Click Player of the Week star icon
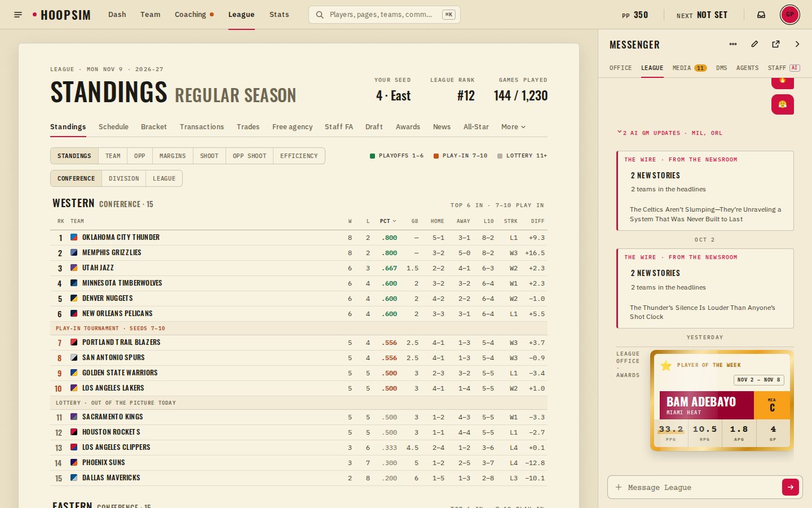Image resolution: width=812 pixels, height=508 pixels. [x=666, y=366]
